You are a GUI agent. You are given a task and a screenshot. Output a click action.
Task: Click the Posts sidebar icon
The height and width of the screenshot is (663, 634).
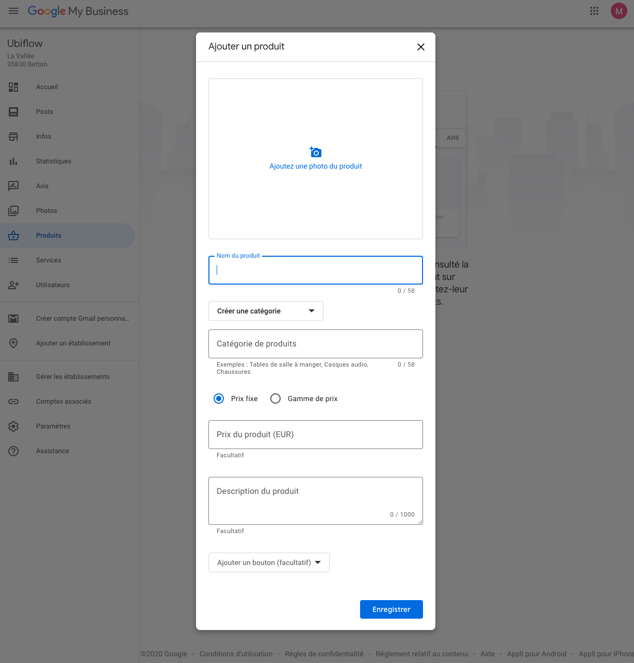click(14, 112)
